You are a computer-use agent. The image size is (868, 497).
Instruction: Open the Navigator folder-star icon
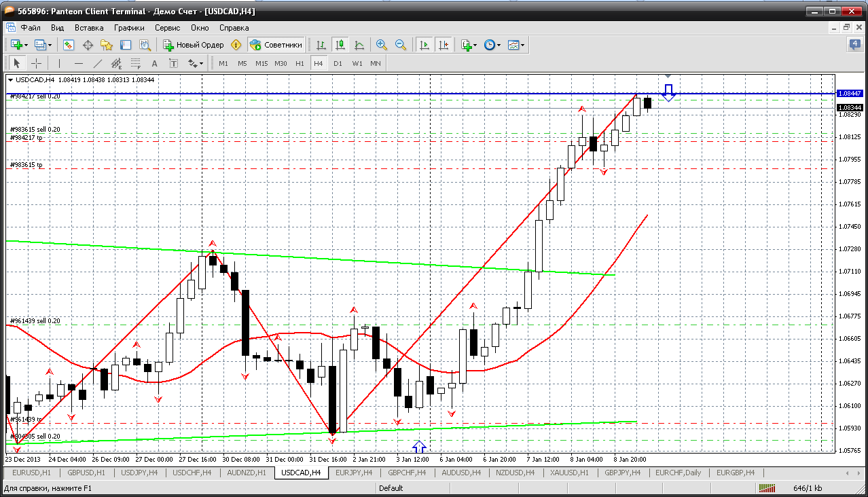(107, 45)
